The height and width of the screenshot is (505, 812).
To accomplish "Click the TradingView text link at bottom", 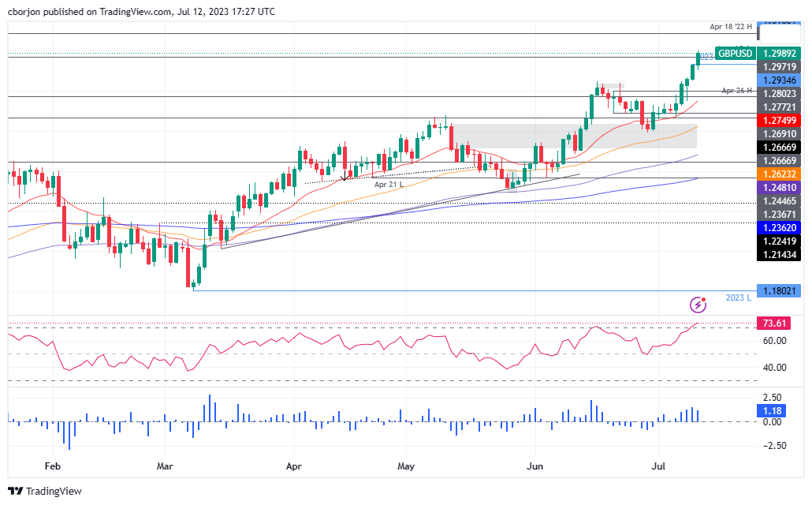I will click(x=52, y=491).
